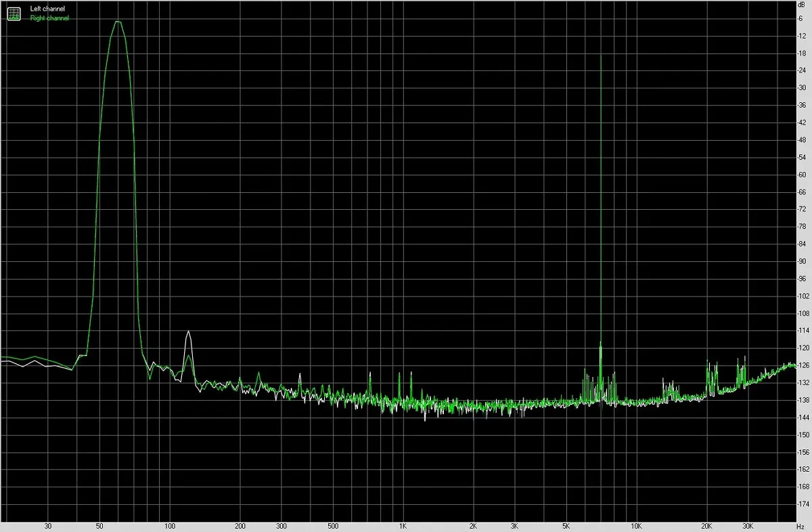The width and height of the screenshot is (812, 532).
Task: Click the "Hz" axis unit label
Action: tap(800, 526)
